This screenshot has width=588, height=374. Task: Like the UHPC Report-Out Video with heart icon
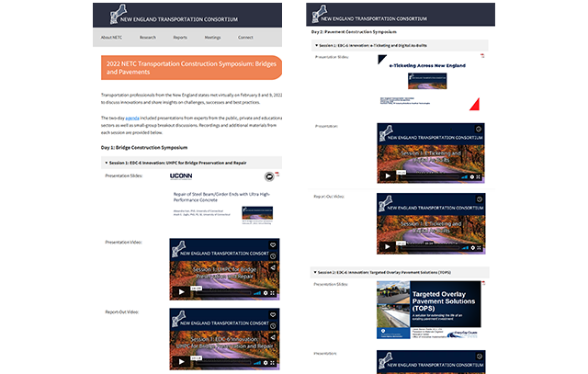tap(273, 315)
